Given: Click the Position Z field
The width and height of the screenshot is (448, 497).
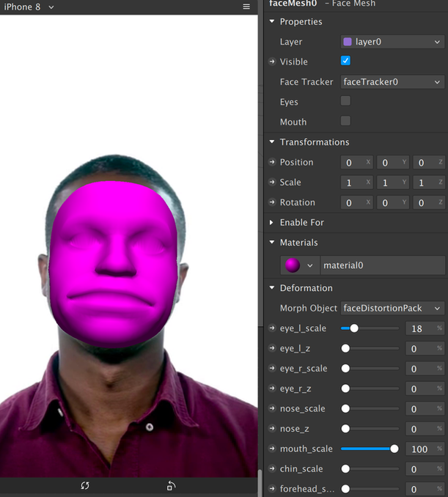Looking at the screenshot, I should (429, 162).
